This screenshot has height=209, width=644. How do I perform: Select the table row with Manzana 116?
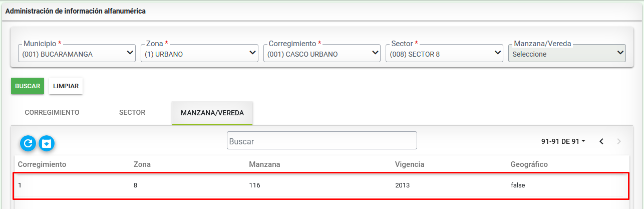coord(321,185)
